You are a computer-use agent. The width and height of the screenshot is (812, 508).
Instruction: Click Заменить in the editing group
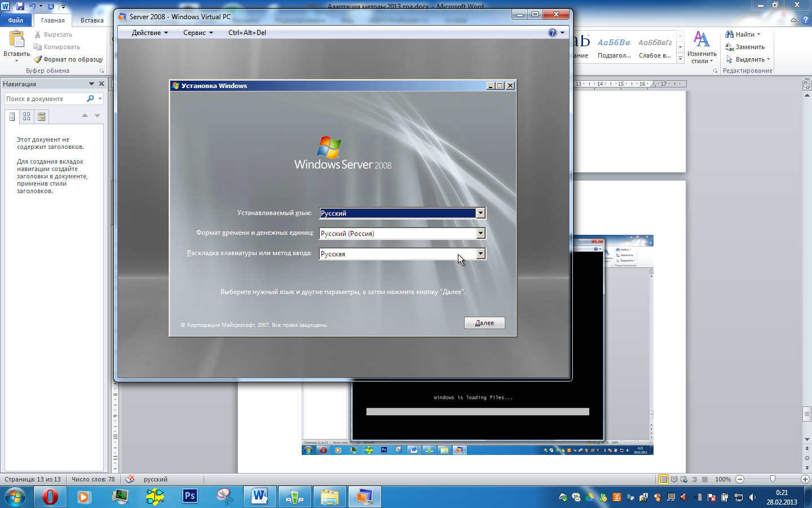point(745,47)
